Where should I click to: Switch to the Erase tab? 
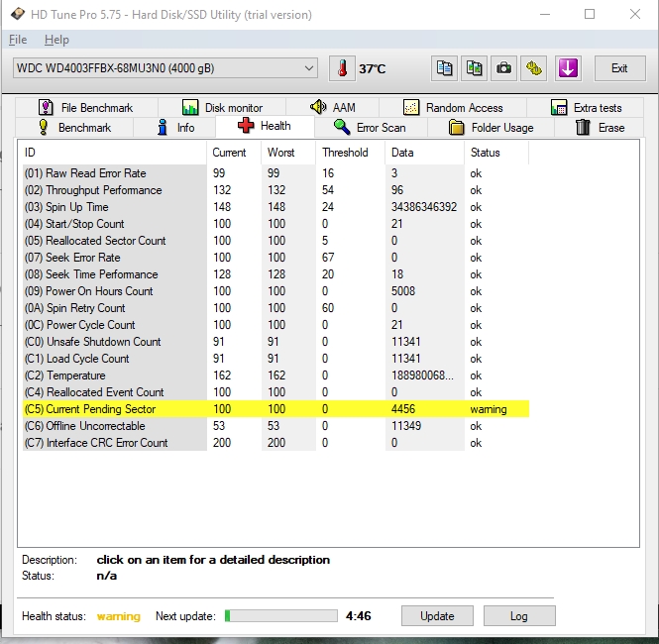pyautogui.click(x=599, y=127)
